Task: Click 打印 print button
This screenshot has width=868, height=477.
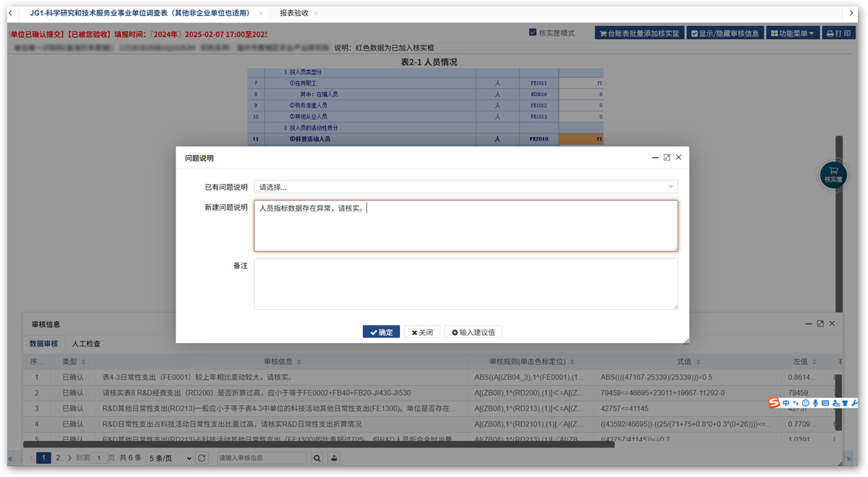Action: pos(839,33)
